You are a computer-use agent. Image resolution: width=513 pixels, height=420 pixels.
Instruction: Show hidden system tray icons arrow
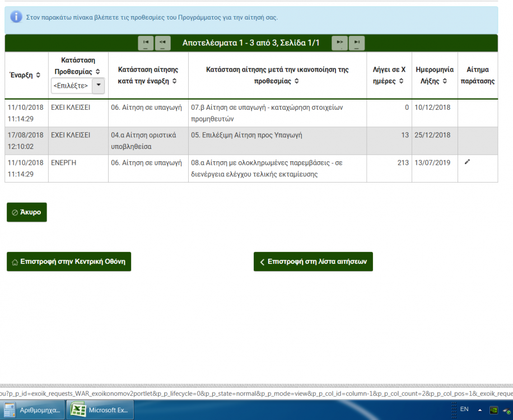tap(479, 410)
